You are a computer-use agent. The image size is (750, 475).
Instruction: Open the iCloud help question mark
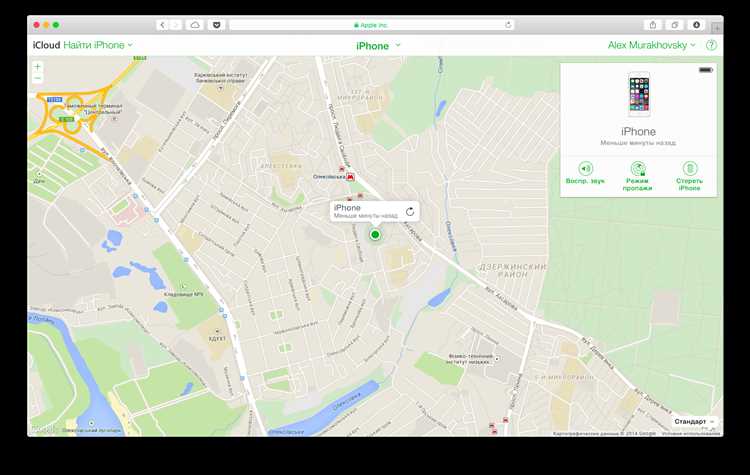point(711,45)
